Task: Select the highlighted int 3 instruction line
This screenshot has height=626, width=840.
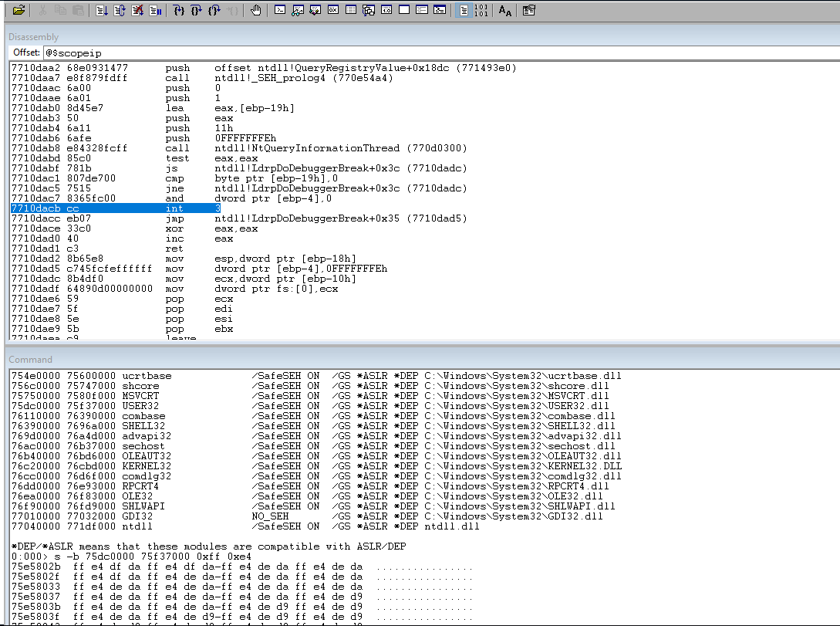Action: coord(116,208)
